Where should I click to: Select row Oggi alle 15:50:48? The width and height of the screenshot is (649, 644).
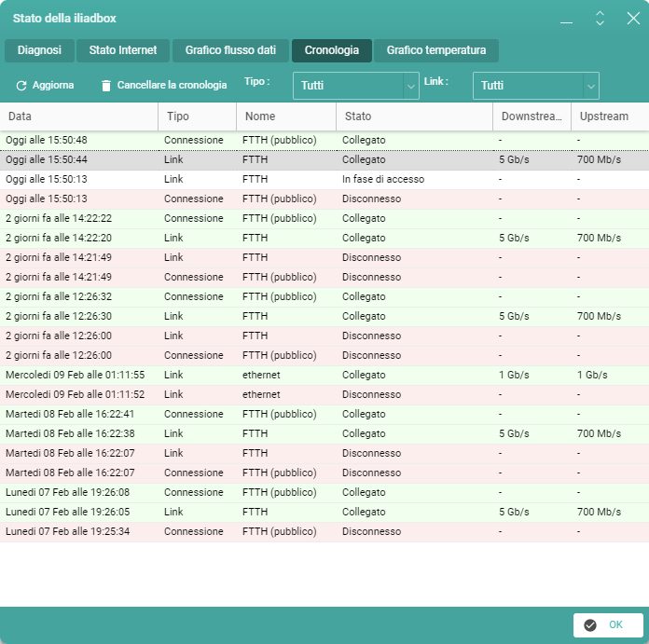324,140
